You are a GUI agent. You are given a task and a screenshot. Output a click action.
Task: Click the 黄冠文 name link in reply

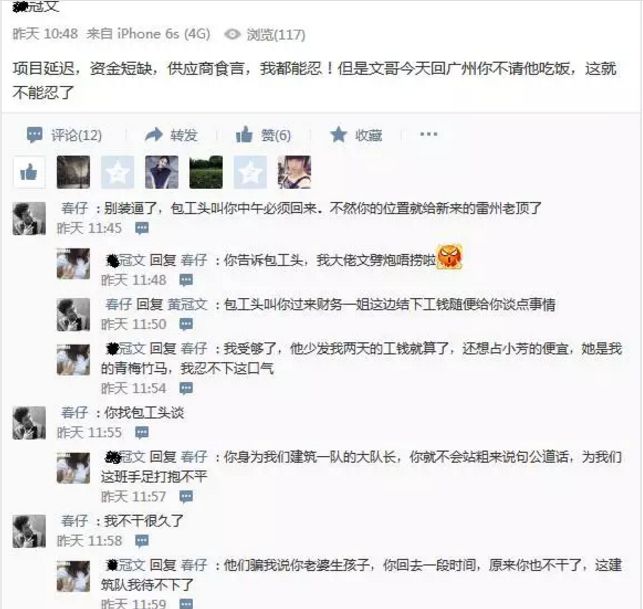pyautogui.click(x=187, y=304)
